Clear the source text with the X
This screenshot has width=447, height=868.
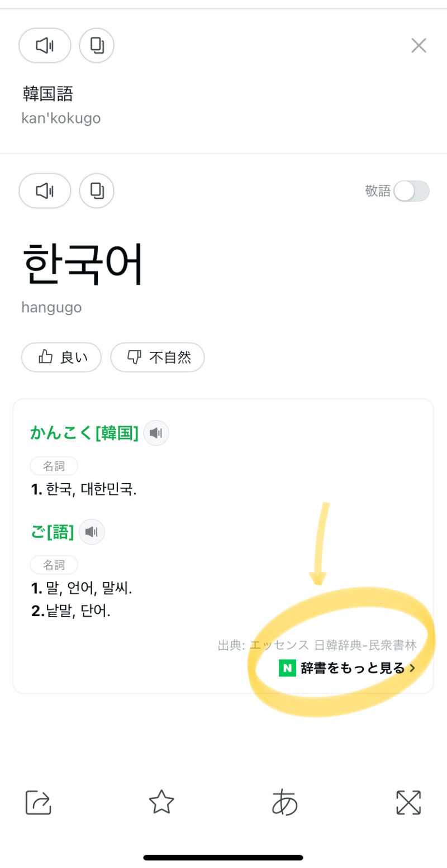419,45
